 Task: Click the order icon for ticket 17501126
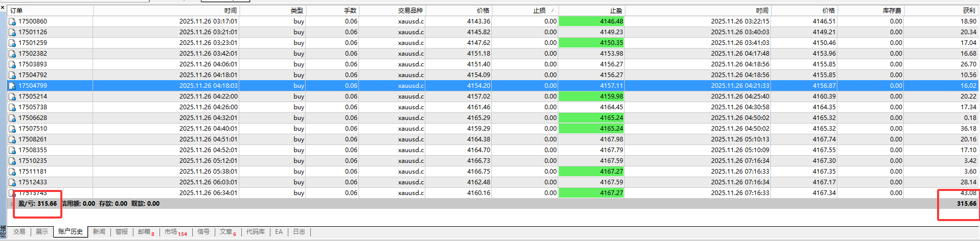coord(12,32)
